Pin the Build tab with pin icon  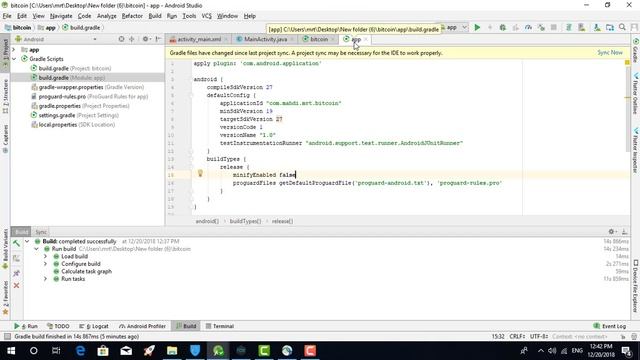pyautogui.click(x=16, y=273)
